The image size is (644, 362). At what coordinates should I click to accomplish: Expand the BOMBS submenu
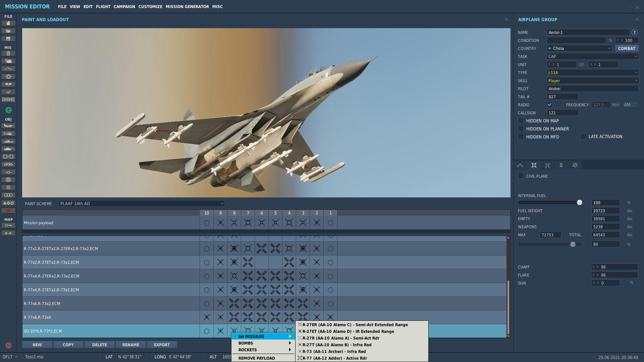coord(263,343)
